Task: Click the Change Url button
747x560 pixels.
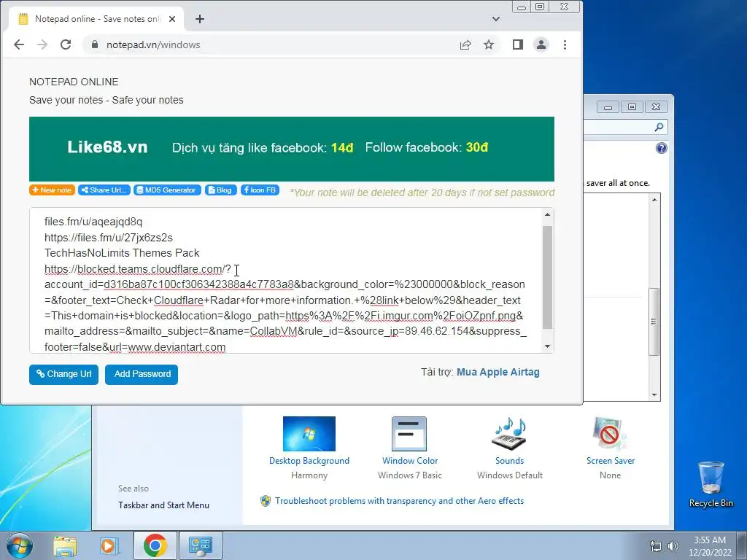Action: [64, 374]
